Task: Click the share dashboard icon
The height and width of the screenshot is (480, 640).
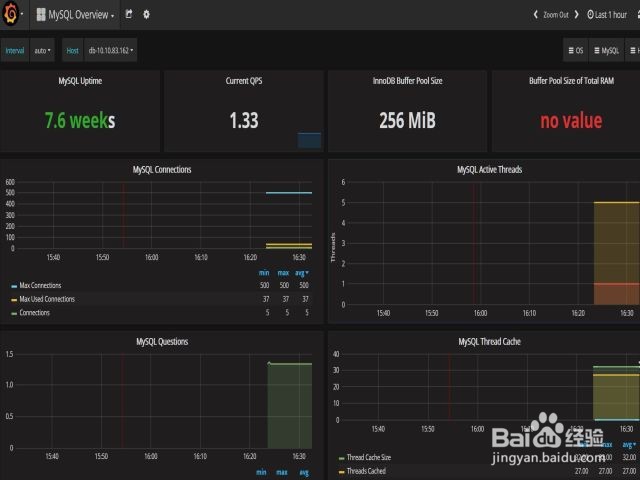Action: pos(129,14)
